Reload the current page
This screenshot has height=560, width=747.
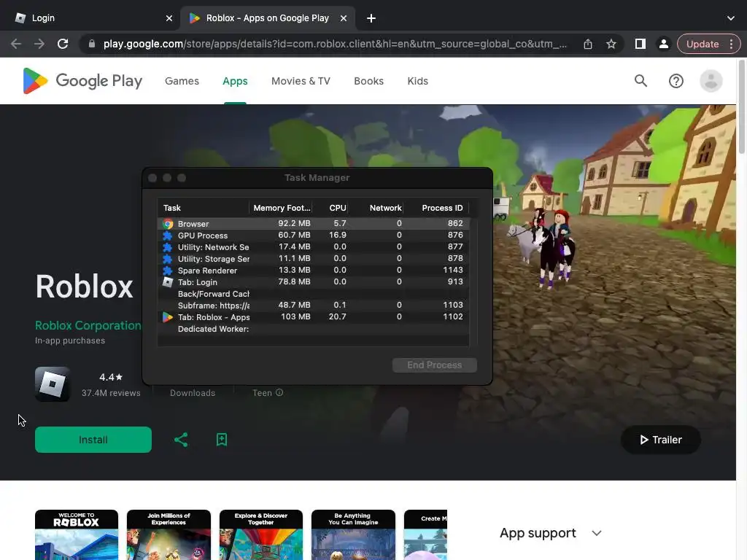point(63,44)
